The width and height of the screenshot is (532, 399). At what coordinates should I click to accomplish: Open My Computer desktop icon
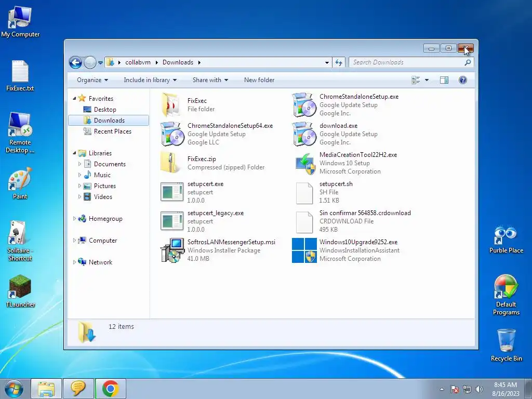(20, 22)
